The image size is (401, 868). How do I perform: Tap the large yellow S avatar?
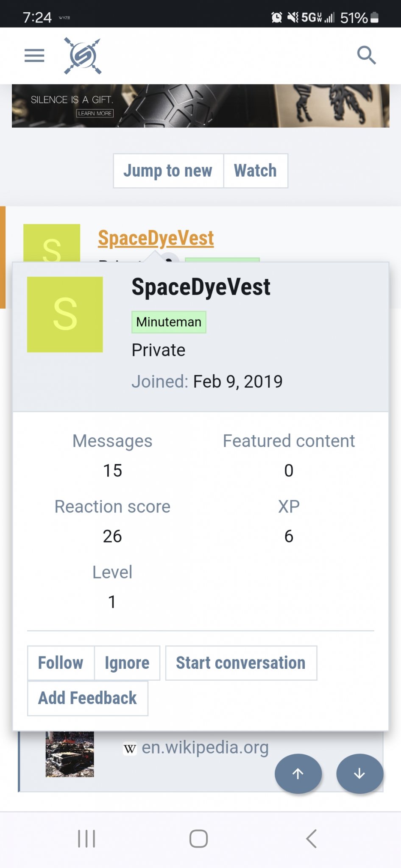tap(65, 314)
